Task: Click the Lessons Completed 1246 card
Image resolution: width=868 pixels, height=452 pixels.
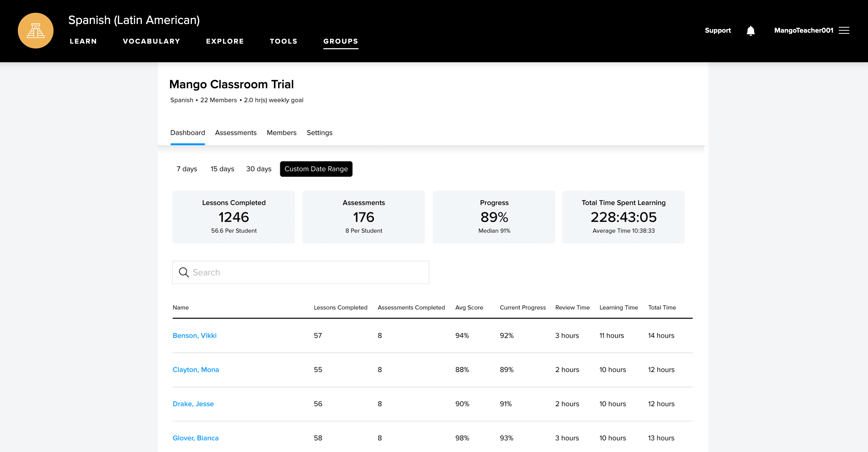Action: (x=233, y=217)
